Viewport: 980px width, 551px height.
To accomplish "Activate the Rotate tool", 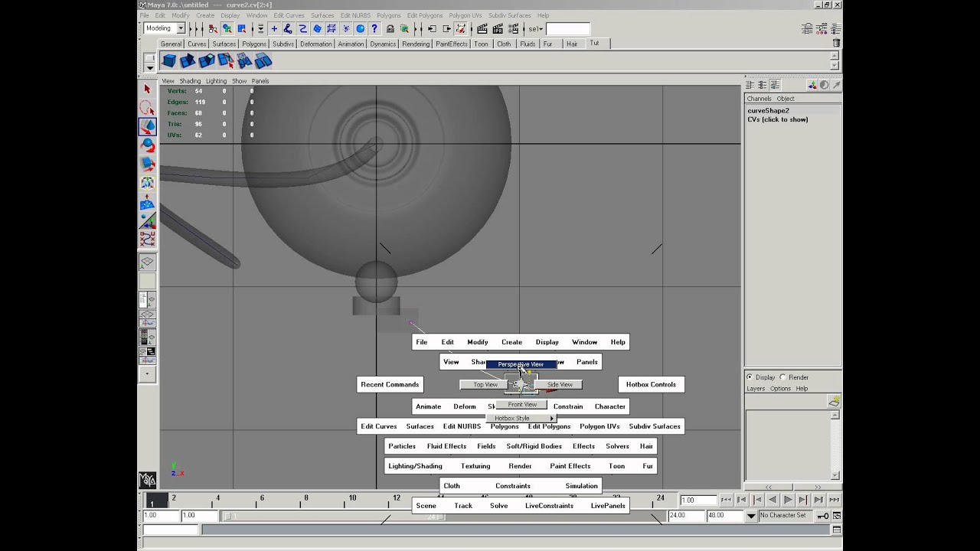I will [x=148, y=145].
